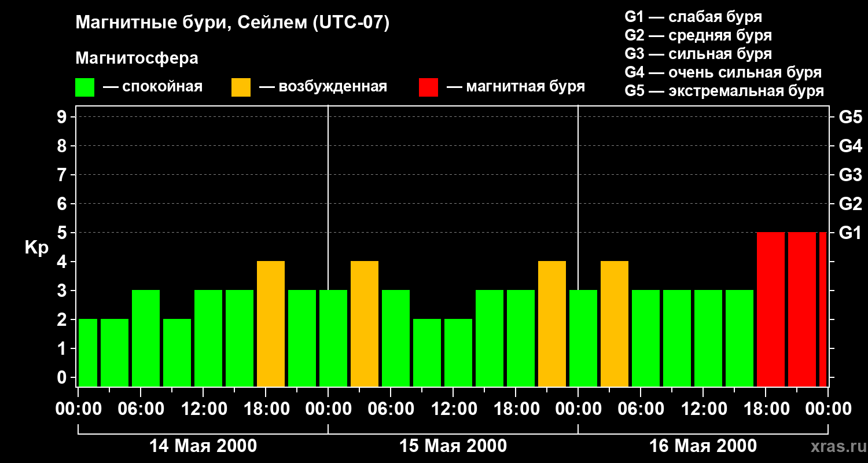The image size is (868, 463).
Task: Select the 'G4 — очень сильная буря' legend line
Action: [x=723, y=72]
